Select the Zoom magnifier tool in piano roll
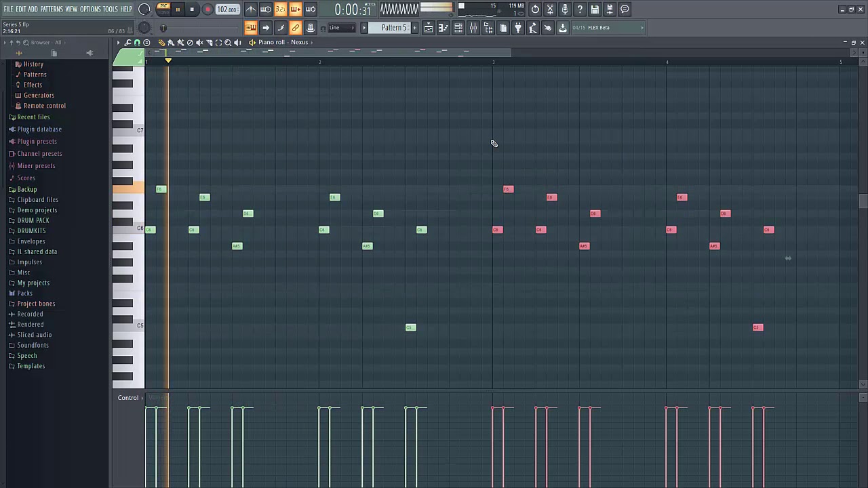Image resolution: width=868 pixels, height=488 pixels. coord(228,42)
